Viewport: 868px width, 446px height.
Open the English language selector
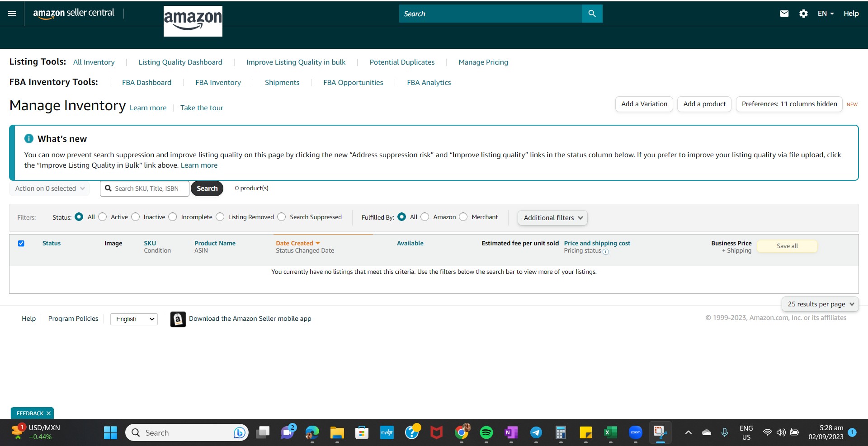point(134,319)
